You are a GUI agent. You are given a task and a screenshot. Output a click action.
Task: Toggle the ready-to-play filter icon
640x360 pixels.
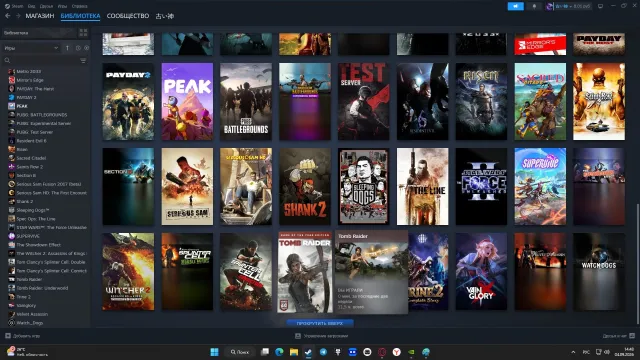coord(86,48)
